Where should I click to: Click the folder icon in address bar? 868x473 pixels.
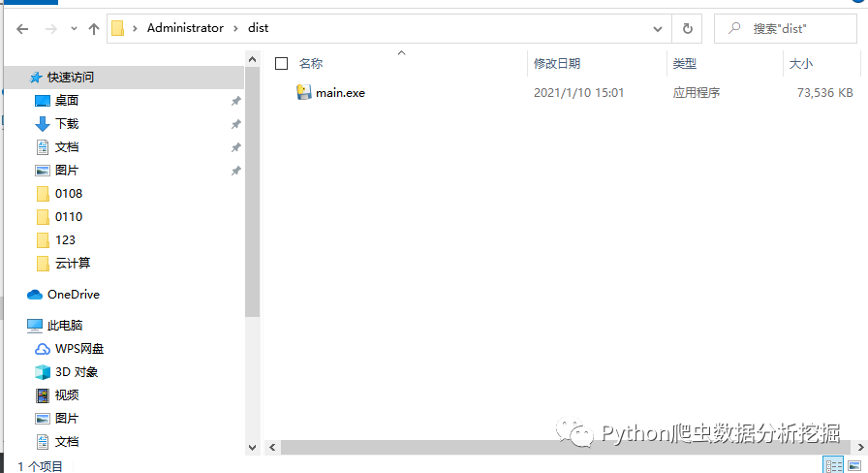(x=118, y=28)
